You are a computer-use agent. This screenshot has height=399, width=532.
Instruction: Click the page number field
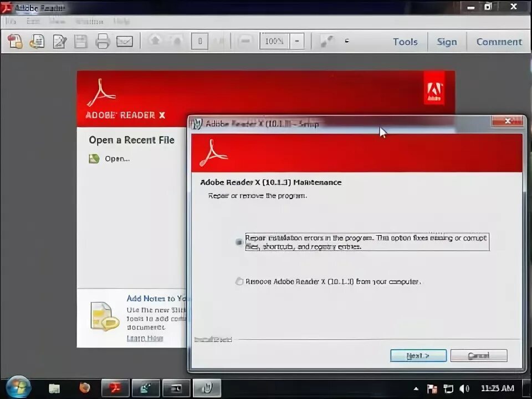200,41
